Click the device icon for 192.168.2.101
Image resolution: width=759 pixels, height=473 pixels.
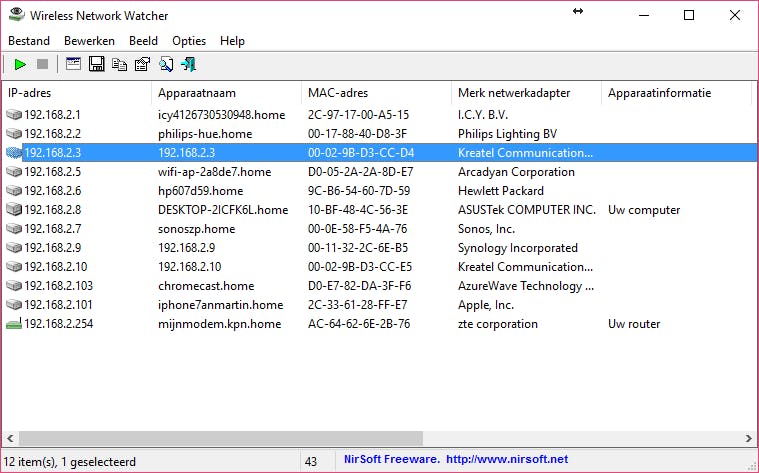pos(14,305)
